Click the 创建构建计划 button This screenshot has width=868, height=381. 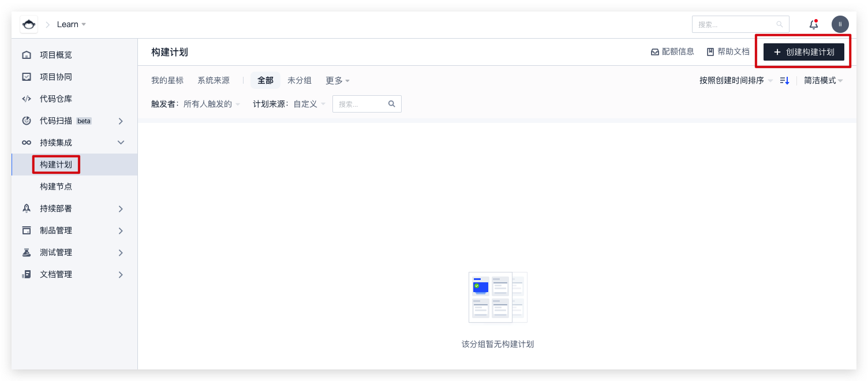(803, 51)
